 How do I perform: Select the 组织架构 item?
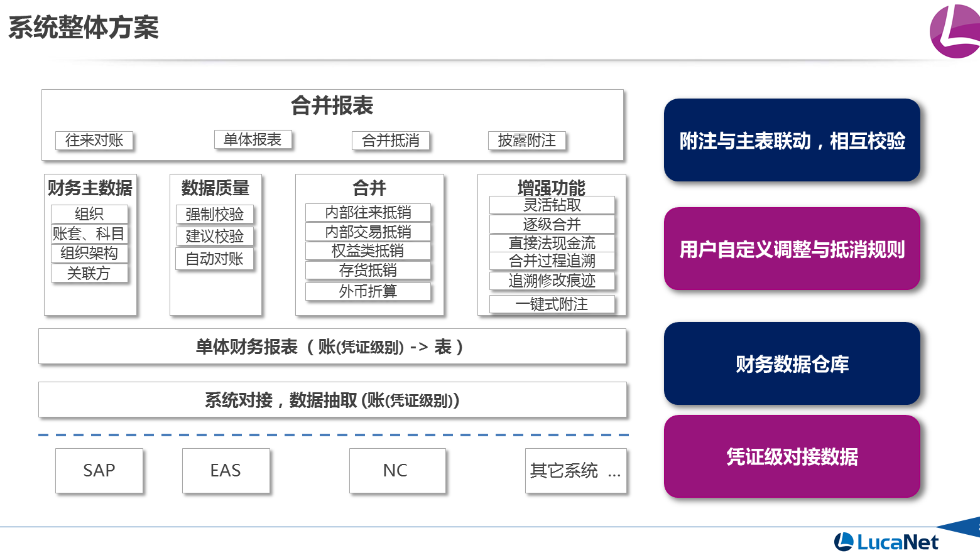(x=89, y=253)
